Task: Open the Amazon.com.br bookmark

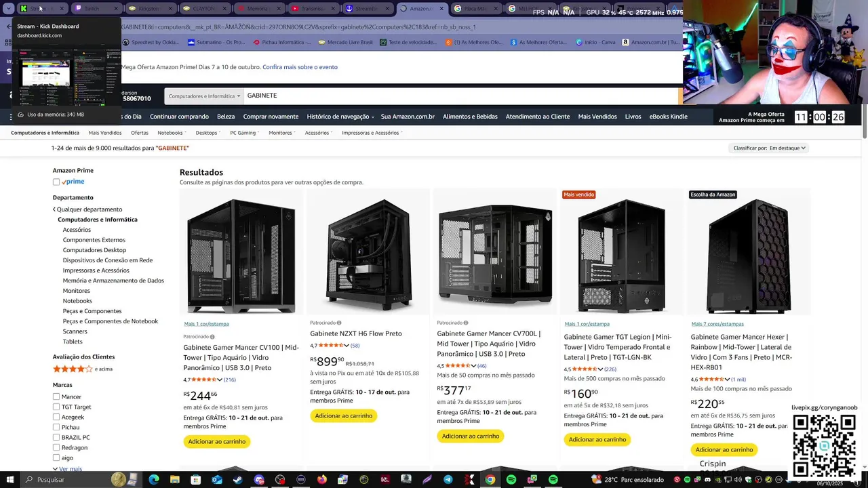Action: tap(651, 42)
